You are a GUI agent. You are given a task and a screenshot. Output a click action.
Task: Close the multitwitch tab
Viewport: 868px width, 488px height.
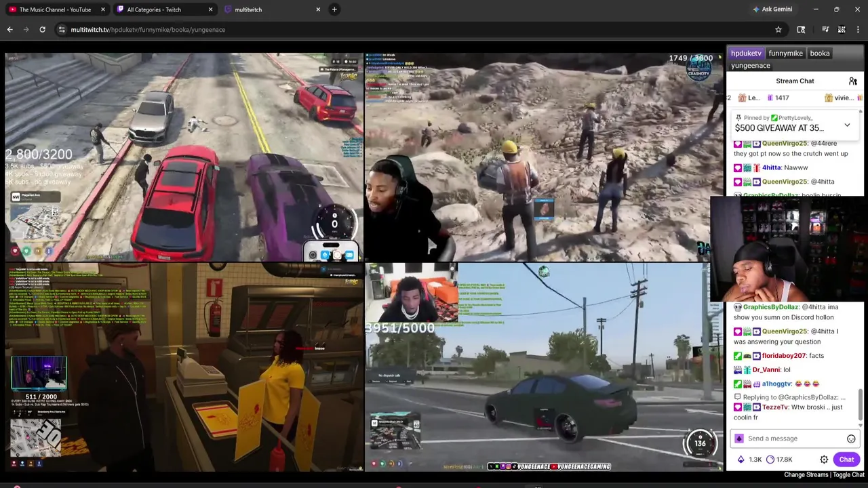pos(318,9)
